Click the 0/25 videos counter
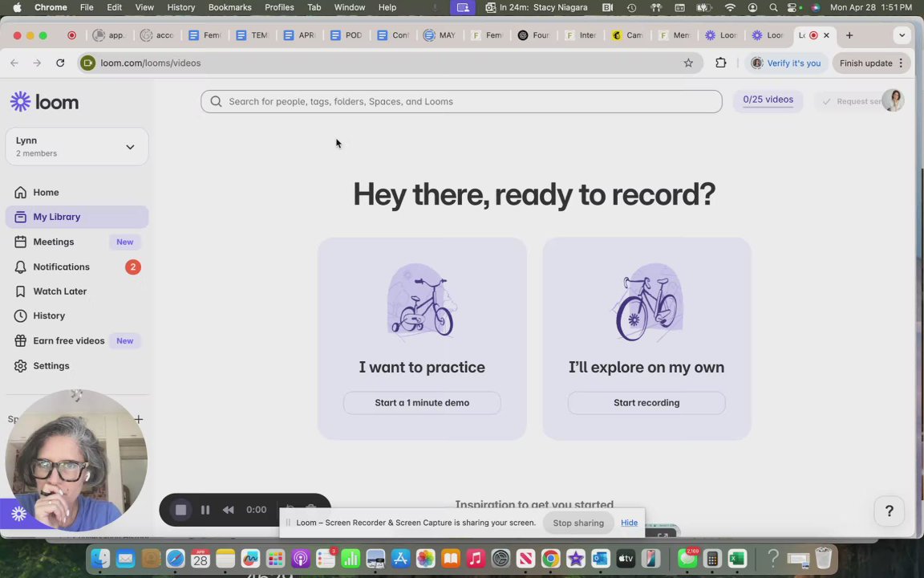The image size is (924, 578). pos(768,100)
